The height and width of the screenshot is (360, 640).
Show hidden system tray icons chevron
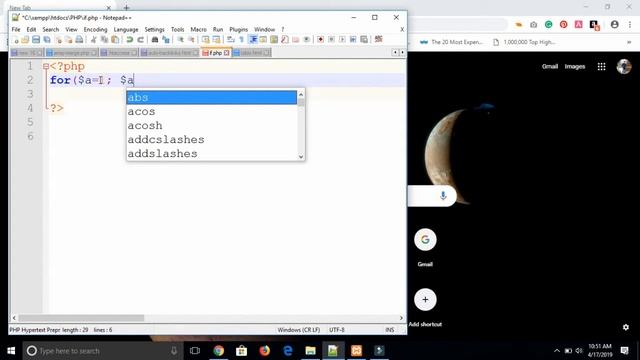coord(557,351)
